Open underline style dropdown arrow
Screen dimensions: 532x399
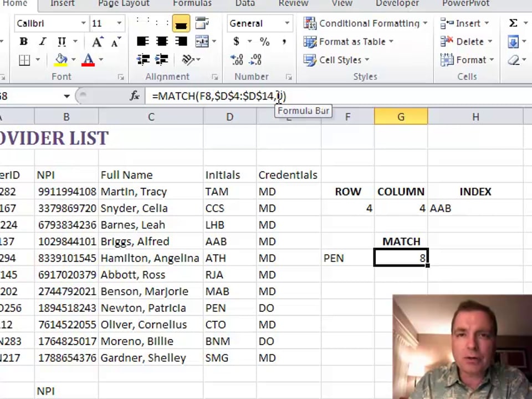coord(75,42)
